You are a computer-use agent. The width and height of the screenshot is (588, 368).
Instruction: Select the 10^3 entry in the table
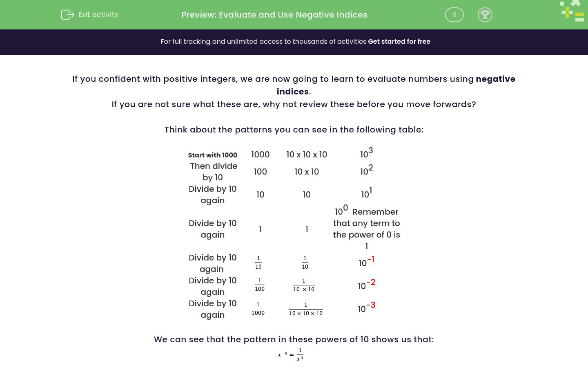(x=365, y=153)
